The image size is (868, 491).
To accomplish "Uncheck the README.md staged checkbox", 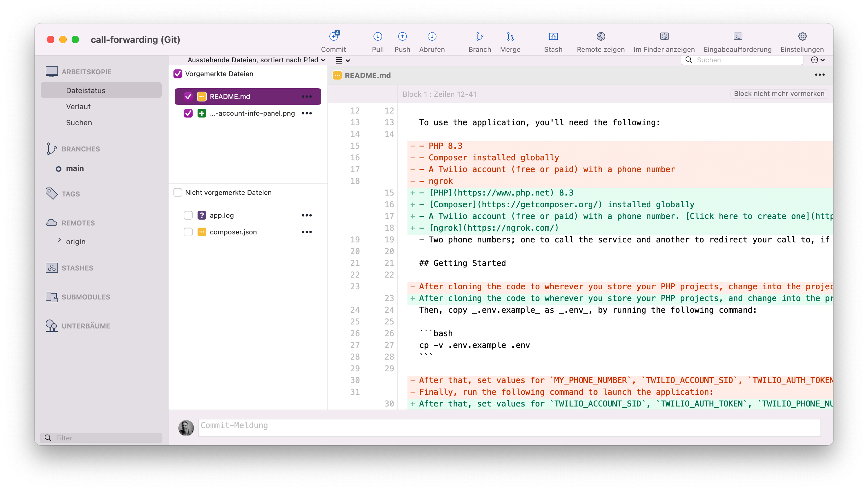I will pos(188,96).
